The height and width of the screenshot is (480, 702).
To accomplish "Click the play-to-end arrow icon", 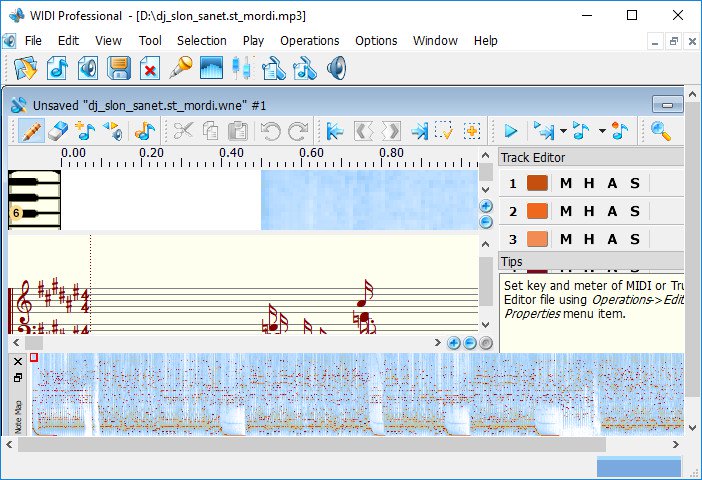I will pos(543,131).
